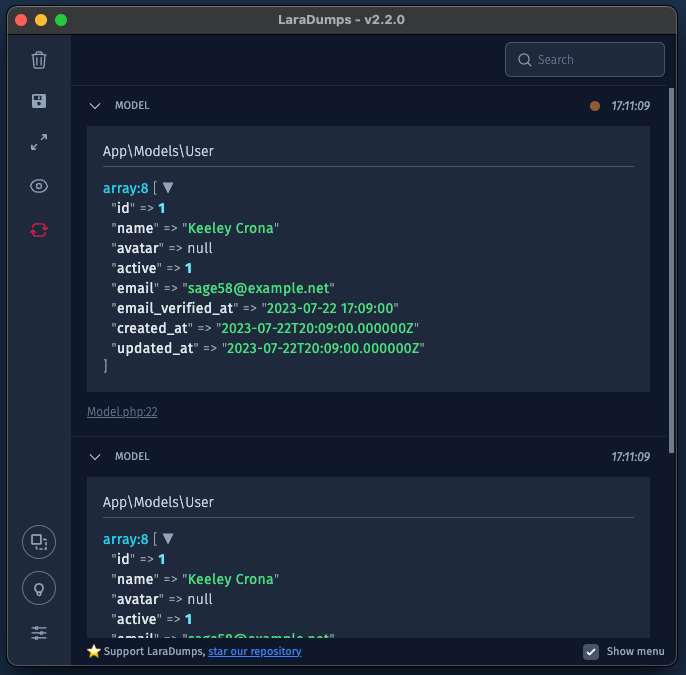Image resolution: width=686 pixels, height=675 pixels.
Task: Click the expand/collapse arrows sidebar icon
Action: pyautogui.click(x=39, y=142)
